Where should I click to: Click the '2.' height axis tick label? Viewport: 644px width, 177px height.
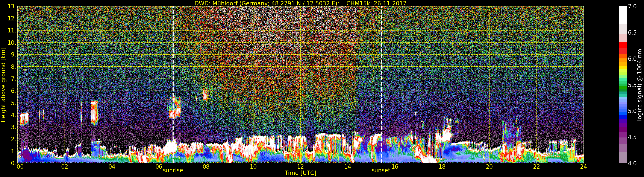click(x=14, y=139)
